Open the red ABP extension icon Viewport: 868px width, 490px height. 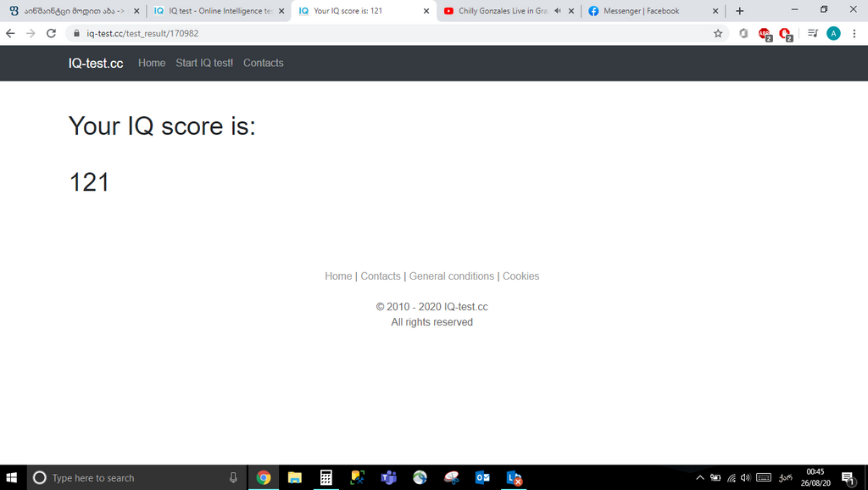765,34
